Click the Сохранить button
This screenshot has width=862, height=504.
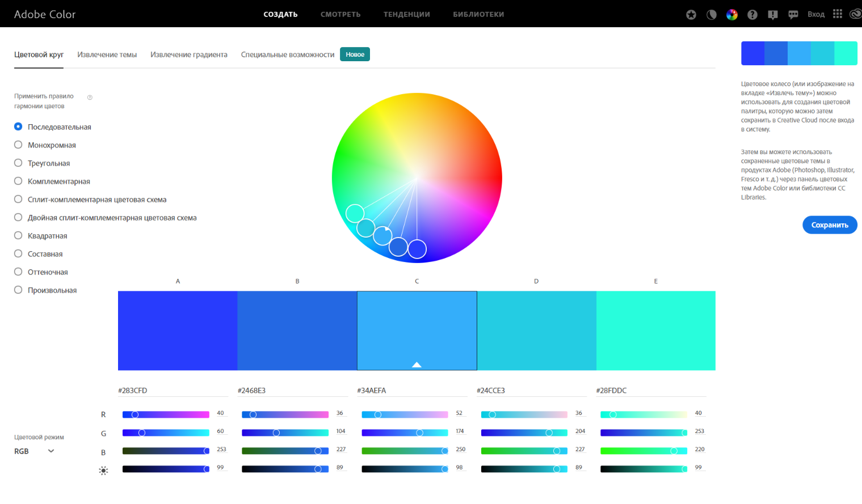point(830,225)
